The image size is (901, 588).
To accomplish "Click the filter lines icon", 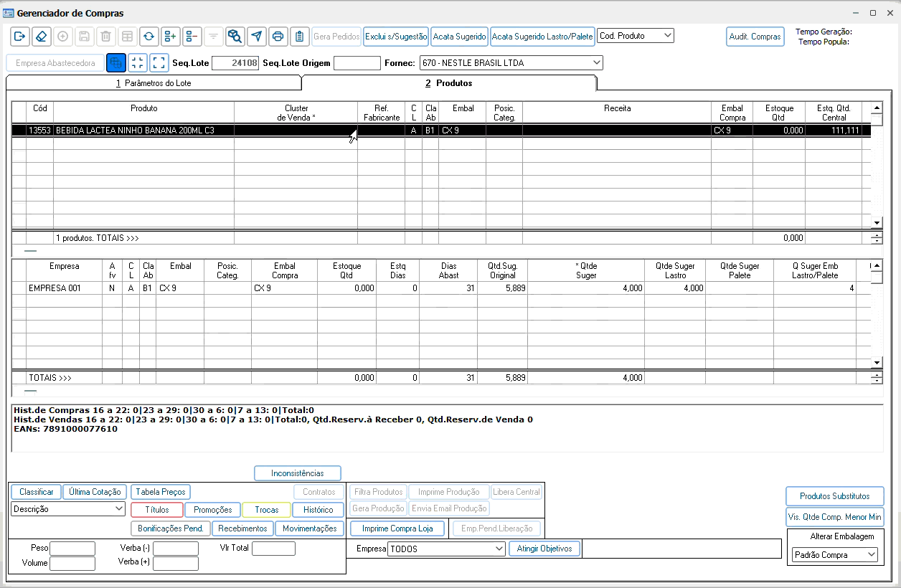I will pos(214,36).
